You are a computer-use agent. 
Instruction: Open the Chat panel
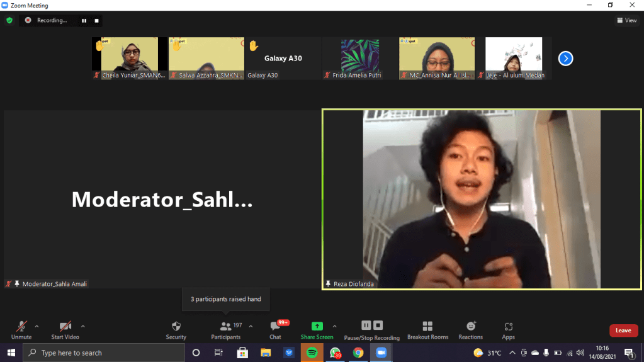coord(275,329)
